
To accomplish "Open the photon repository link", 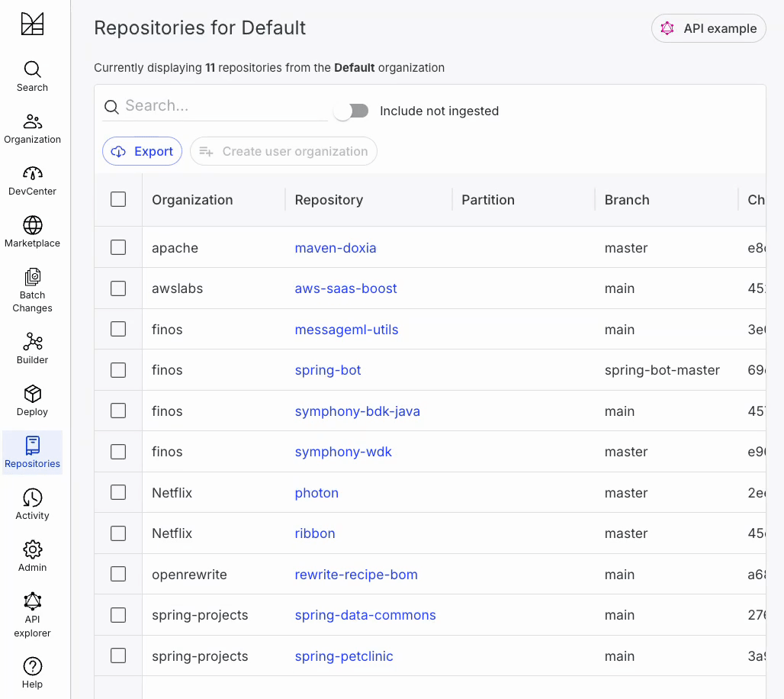I will 316,493.
